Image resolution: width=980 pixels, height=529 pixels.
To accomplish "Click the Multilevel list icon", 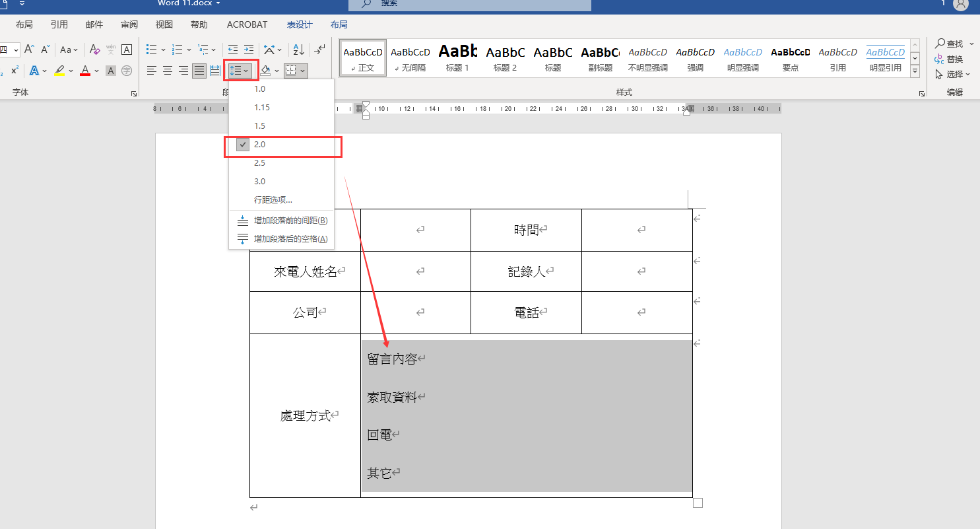I will point(203,50).
